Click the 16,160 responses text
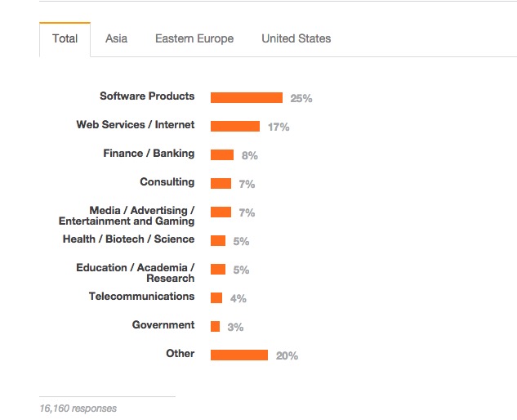The width and height of the screenshot is (517, 420). (x=78, y=408)
